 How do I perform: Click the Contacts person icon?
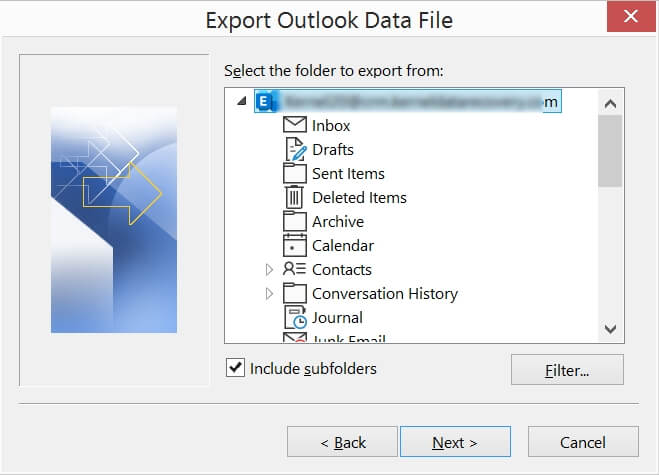pos(294,269)
